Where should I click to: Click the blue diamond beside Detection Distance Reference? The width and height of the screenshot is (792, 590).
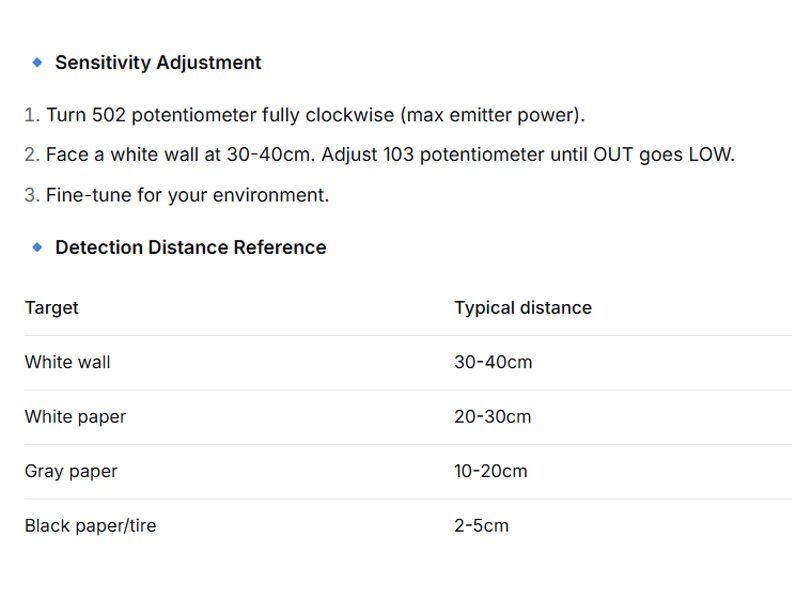pos(37,248)
